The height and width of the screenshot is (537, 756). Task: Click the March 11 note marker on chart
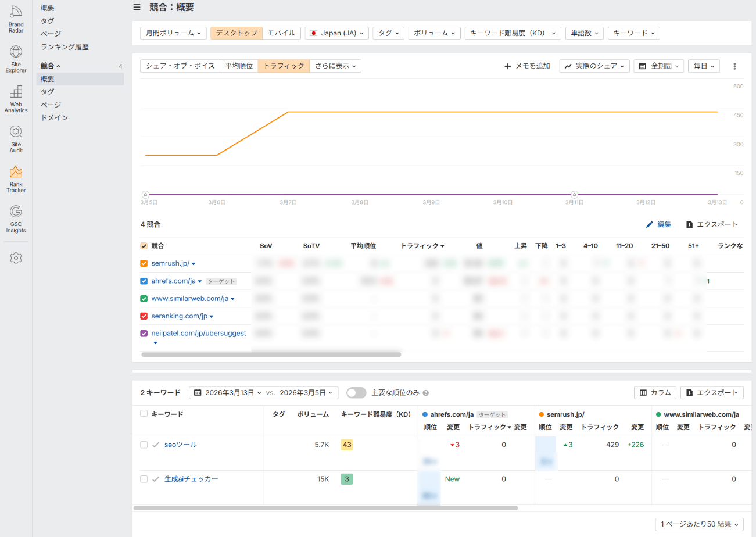click(x=574, y=195)
